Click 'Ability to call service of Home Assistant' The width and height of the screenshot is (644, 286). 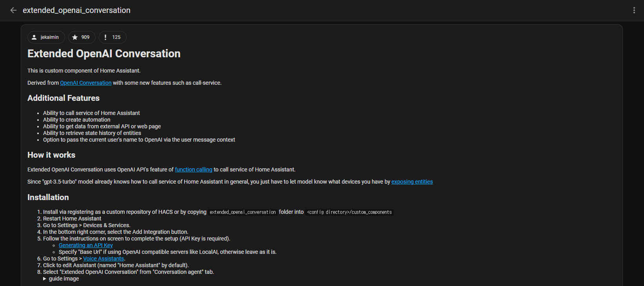click(91, 113)
